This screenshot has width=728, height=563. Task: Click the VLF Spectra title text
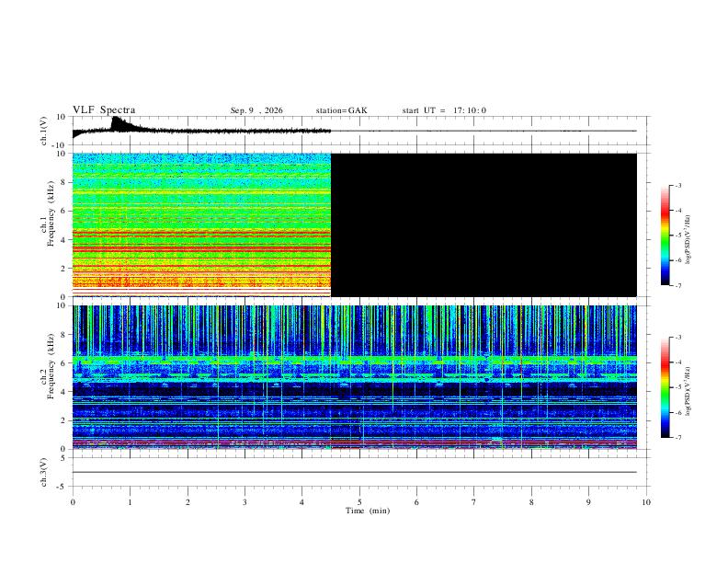[x=104, y=110]
